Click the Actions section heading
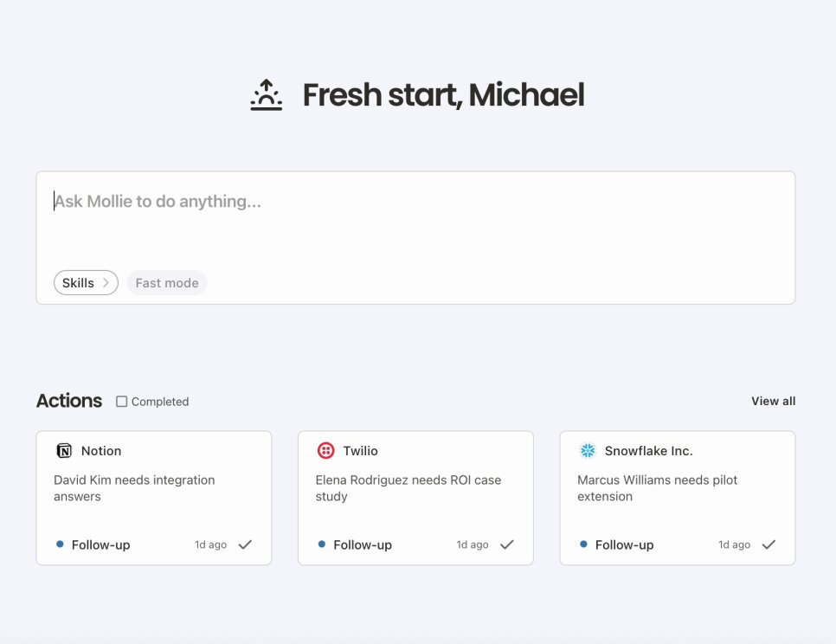The width and height of the screenshot is (836, 644). pos(69,401)
